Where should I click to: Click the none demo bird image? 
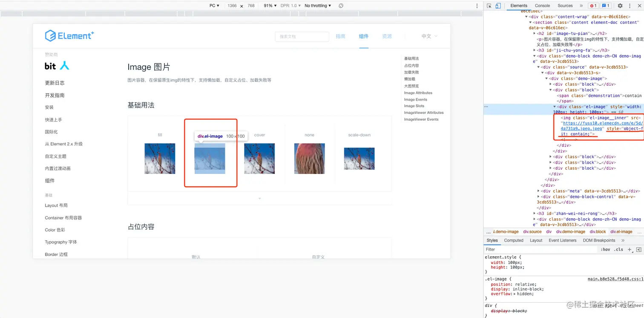click(309, 159)
